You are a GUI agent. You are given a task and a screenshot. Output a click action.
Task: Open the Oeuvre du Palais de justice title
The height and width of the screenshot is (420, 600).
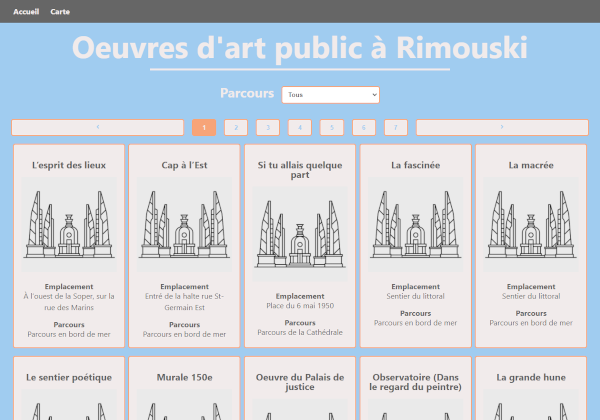point(300,382)
